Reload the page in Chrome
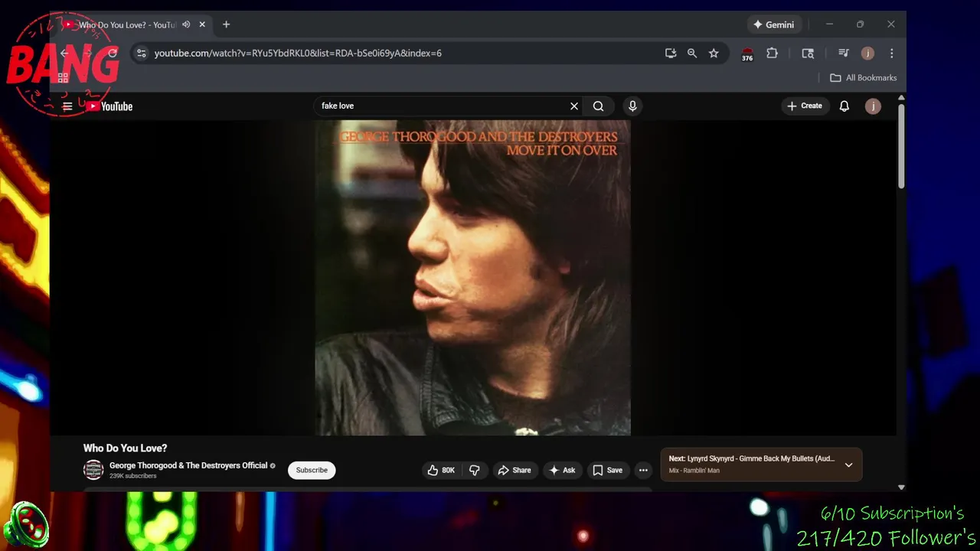980x551 pixels. [113, 53]
